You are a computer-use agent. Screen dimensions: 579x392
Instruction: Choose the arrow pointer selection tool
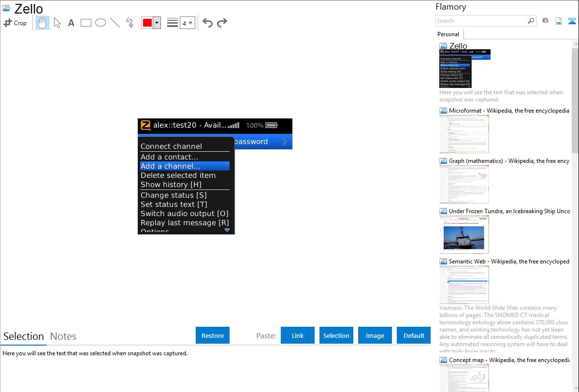tap(57, 23)
